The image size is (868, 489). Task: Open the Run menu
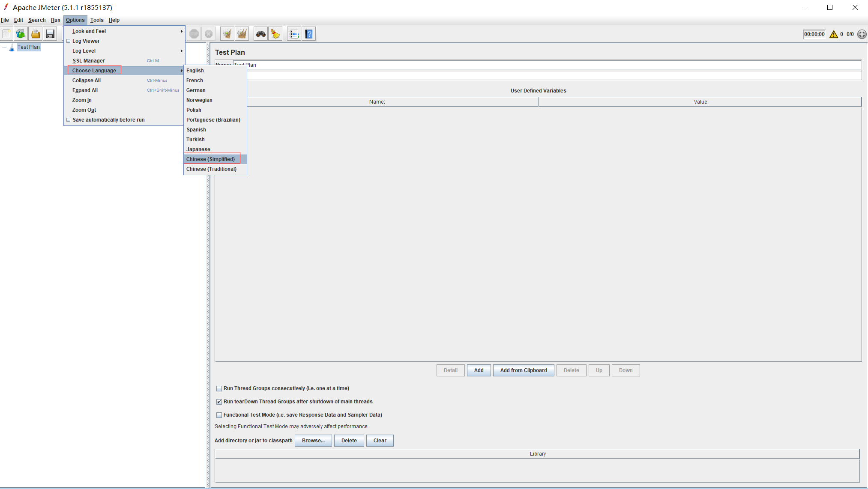56,20
